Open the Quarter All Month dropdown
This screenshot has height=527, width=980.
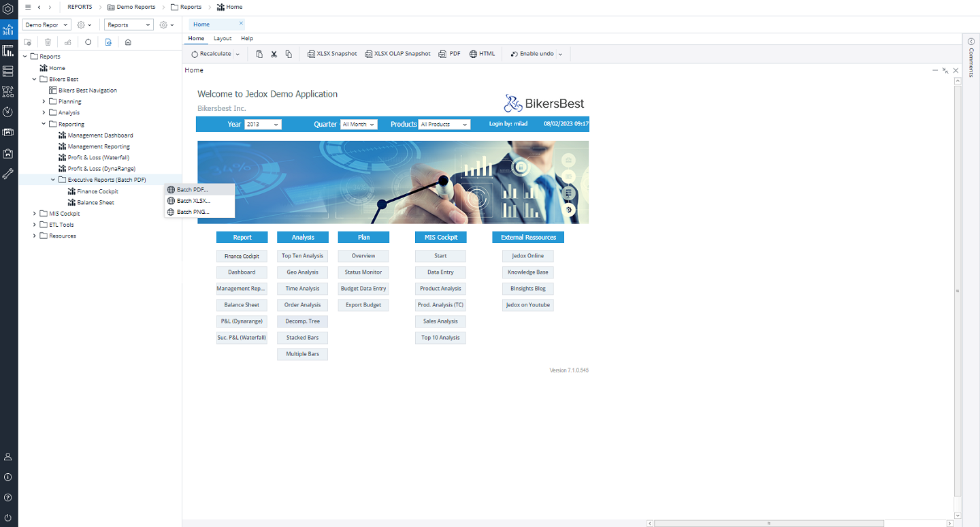pos(359,125)
